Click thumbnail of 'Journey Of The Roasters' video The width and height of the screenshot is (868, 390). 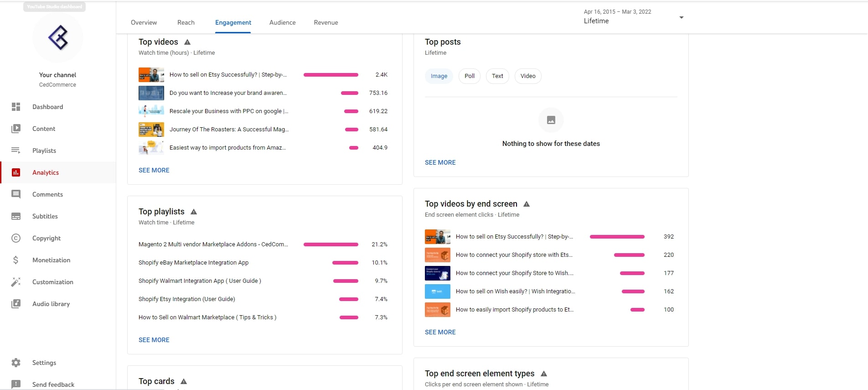pos(151,130)
